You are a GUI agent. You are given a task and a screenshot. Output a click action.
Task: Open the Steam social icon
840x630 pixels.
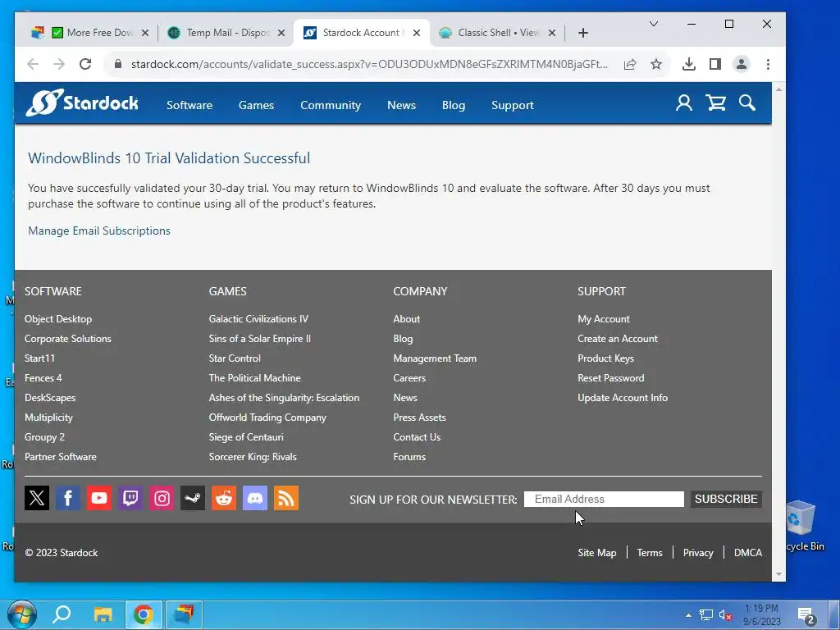[x=193, y=498]
